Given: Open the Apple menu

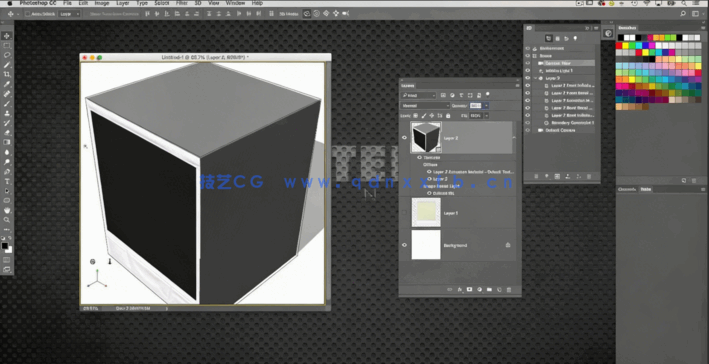Looking at the screenshot, I should click(9, 3).
